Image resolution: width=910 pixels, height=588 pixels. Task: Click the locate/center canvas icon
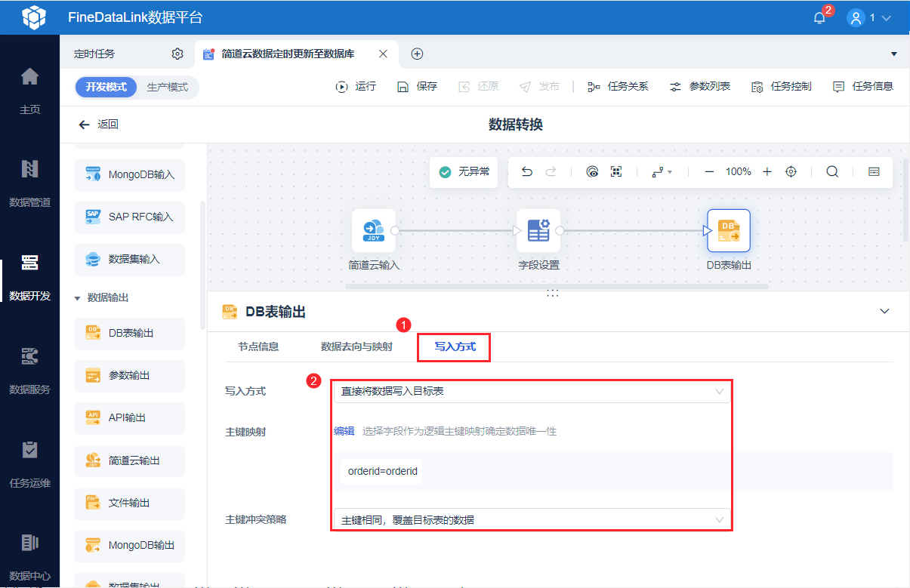coord(791,172)
